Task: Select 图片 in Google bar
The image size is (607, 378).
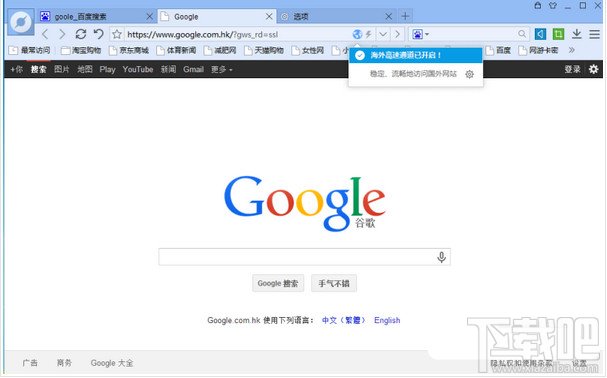Action: coord(62,69)
